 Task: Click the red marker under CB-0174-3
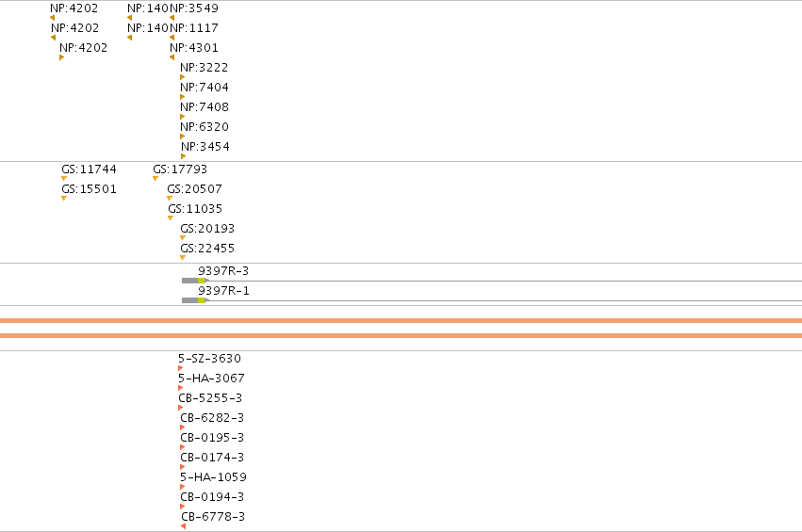183,467
